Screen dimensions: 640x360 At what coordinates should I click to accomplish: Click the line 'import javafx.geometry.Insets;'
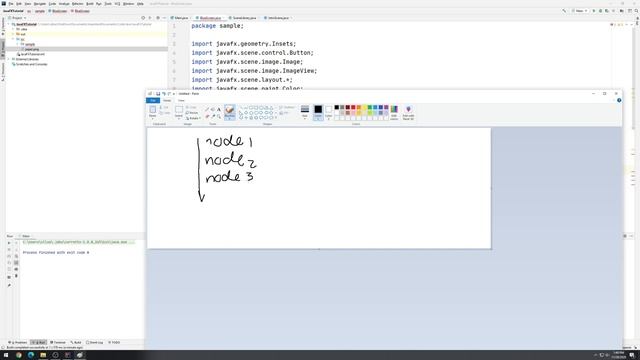click(x=244, y=44)
